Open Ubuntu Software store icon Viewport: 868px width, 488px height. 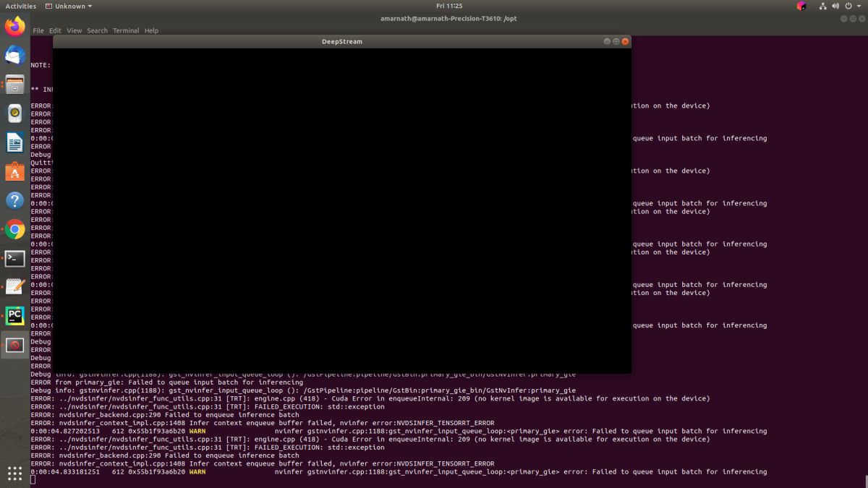14,171
